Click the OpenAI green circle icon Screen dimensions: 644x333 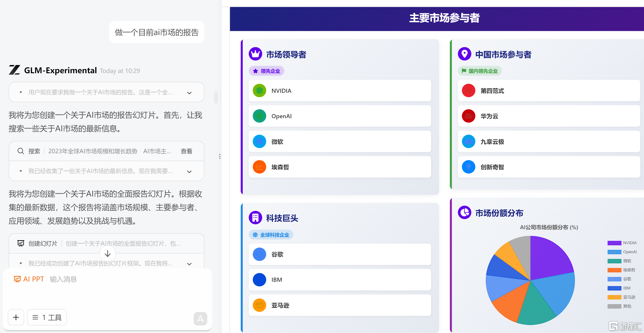[259, 116]
